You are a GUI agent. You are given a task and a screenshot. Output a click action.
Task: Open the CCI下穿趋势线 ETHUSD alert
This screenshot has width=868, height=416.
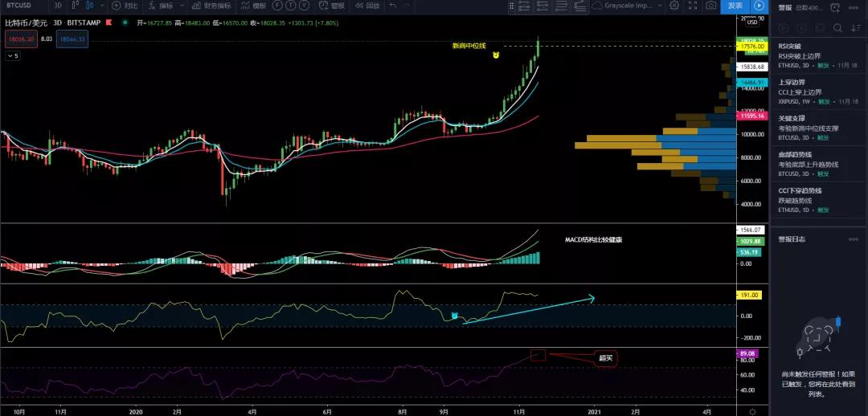[x=819, y=200]
